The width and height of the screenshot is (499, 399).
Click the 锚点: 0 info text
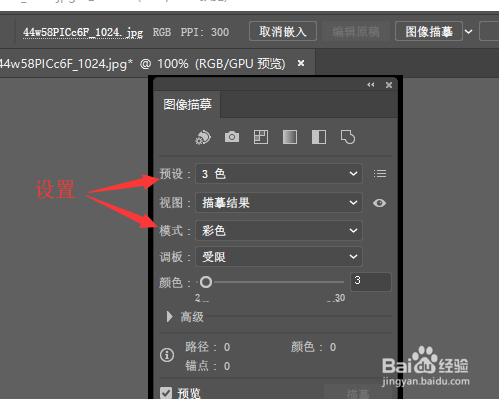pyautogui.click(x=208, y=366)
